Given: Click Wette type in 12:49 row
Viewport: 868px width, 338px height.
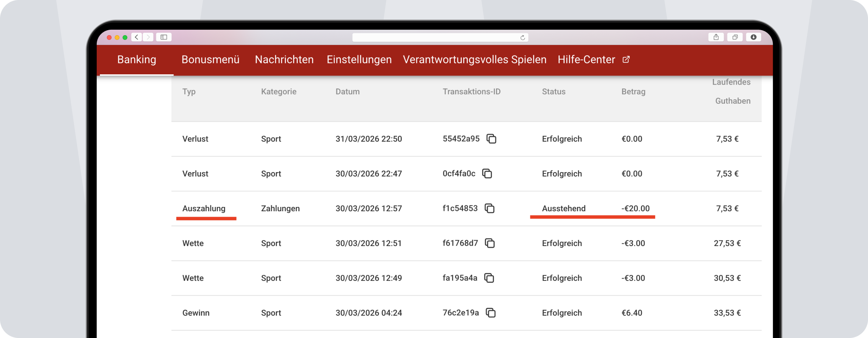Looking at the screenshot, I should coord(193,278).
